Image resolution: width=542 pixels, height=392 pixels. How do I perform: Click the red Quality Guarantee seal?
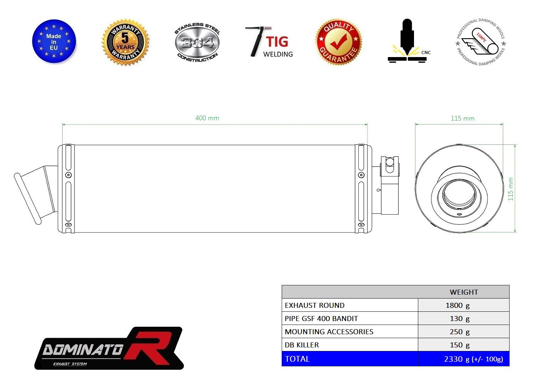pyautogui.click(x=338, y=42)
